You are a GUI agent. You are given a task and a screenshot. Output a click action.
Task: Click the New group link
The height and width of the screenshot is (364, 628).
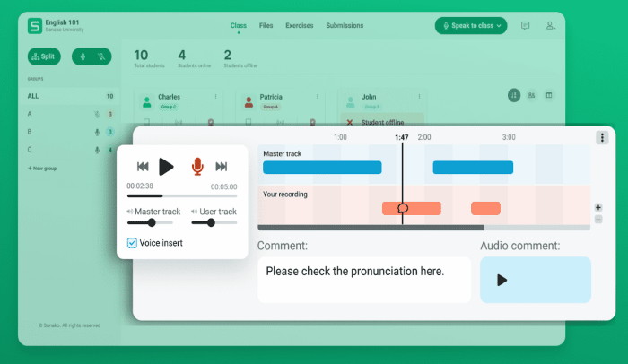(x=43, y=168)
